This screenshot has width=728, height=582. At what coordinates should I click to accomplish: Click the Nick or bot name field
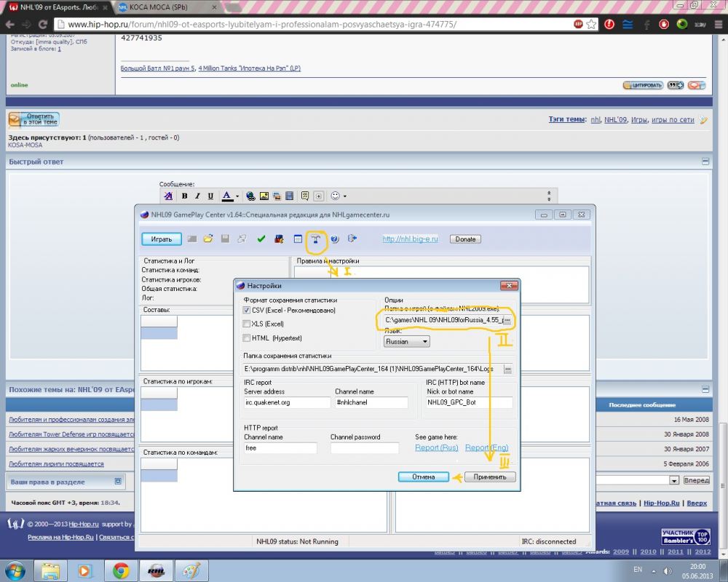coord(470,402)
